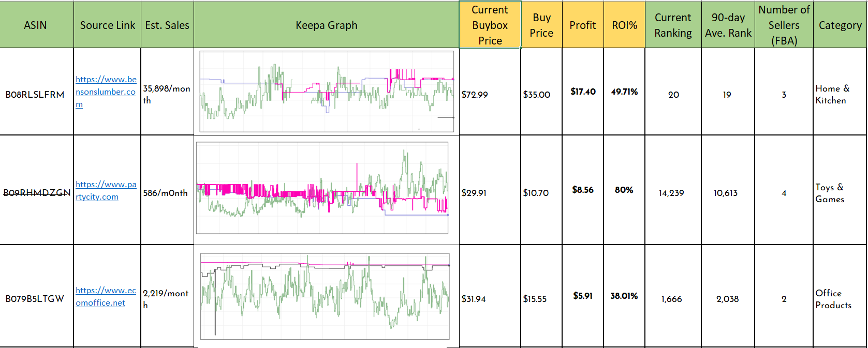This screenshot has width=868, height=348.
Task: Select buybox price $31.94
Action: coord(490,296)
